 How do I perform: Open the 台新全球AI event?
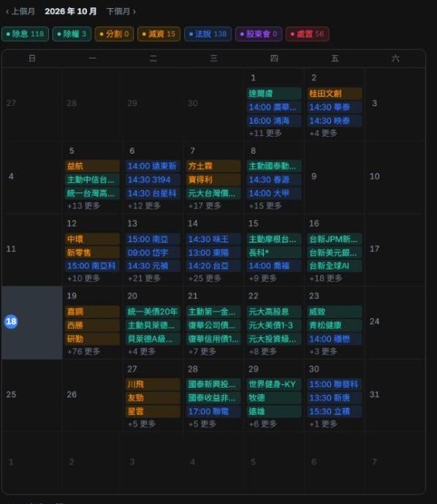pyautogui.click(x=335, y=266)
